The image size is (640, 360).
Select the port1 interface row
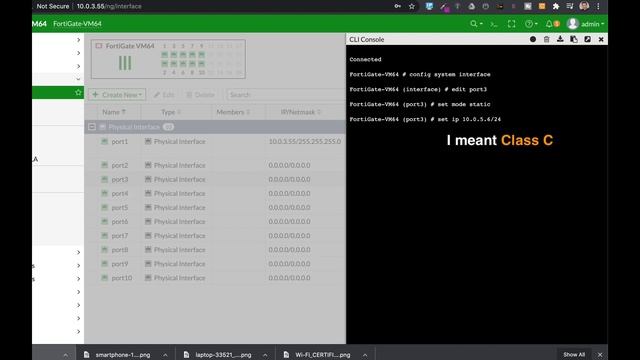(x=215, y=141)
